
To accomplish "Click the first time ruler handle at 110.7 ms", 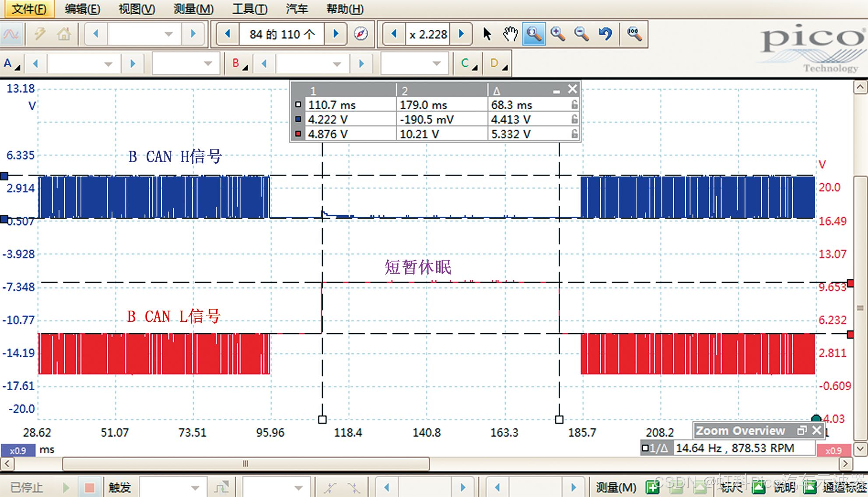I will (322, 419).
